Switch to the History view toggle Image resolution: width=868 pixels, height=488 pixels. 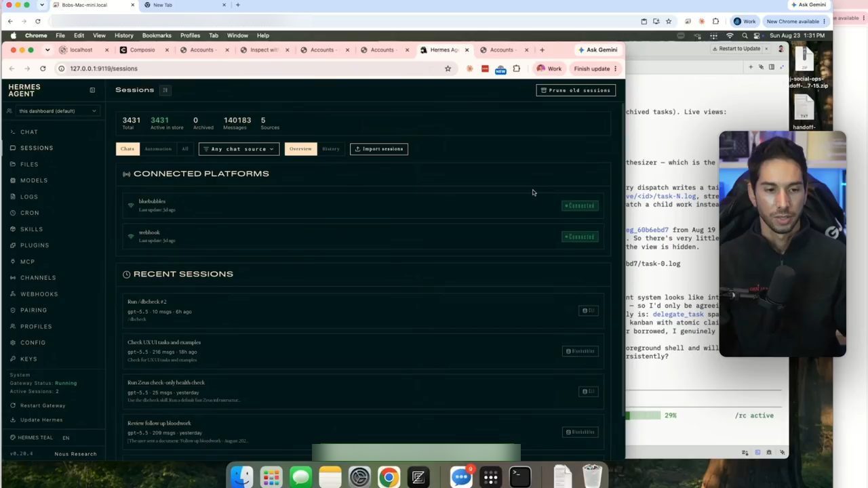331,149
